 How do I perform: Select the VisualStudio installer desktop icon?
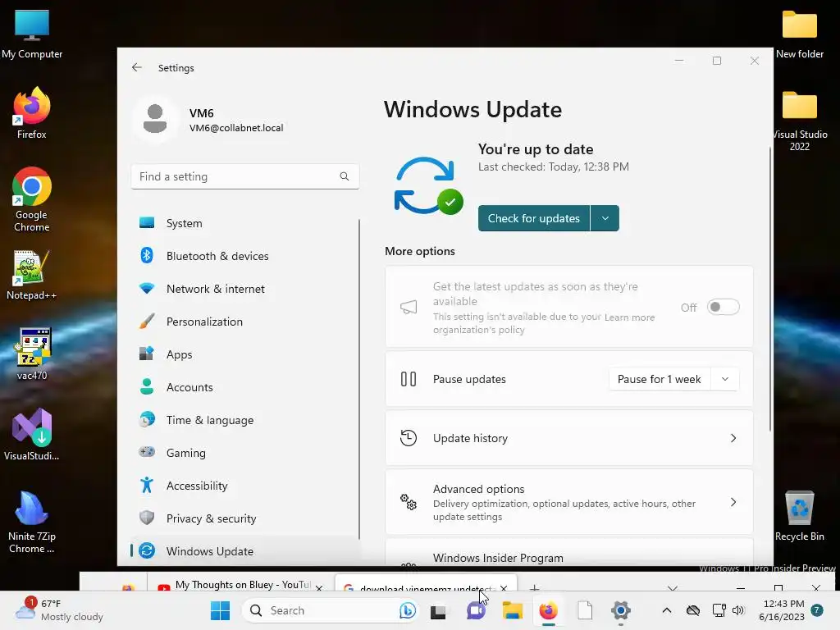coord(32,435)
